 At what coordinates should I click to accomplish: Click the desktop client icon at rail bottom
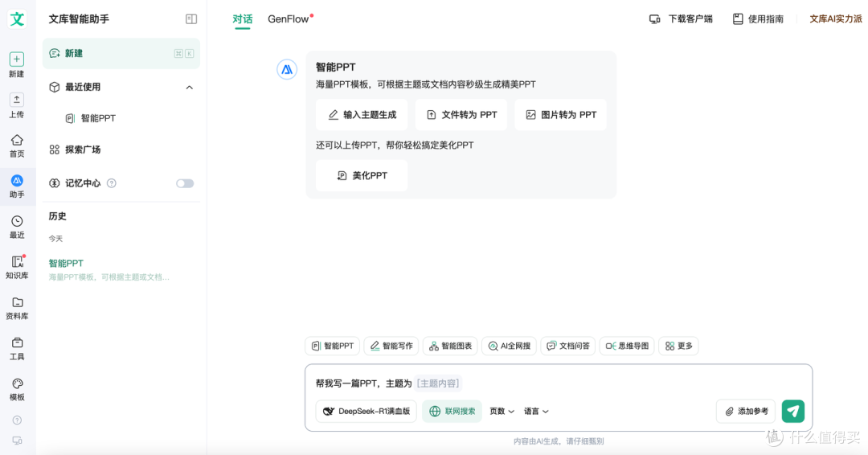coord(17,441)
